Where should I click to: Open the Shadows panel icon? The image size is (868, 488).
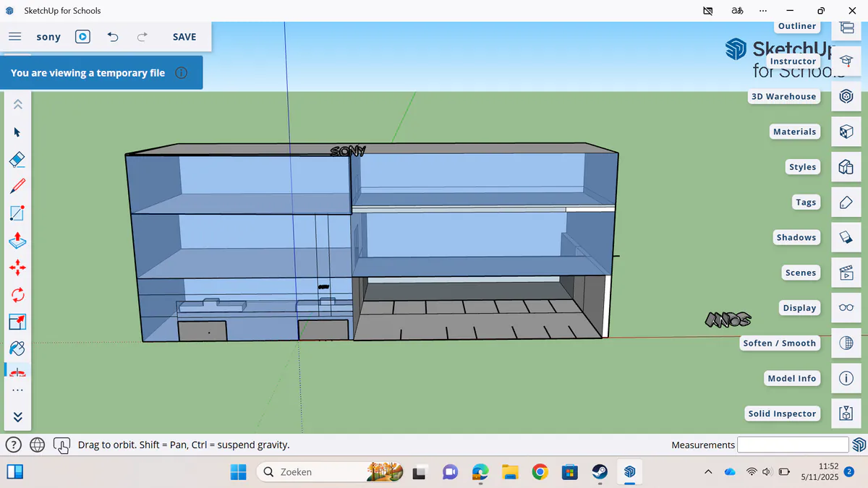coord(846,237)
